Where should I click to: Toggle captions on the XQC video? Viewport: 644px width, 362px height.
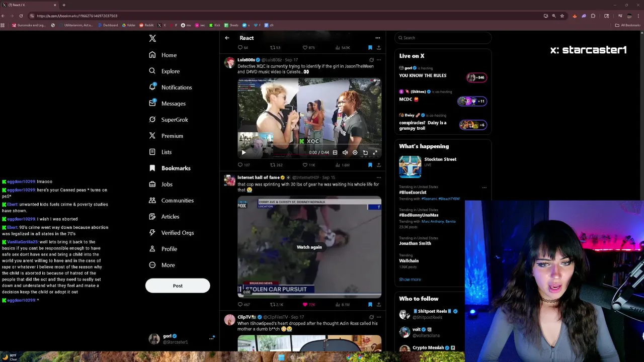coord(335,152)
